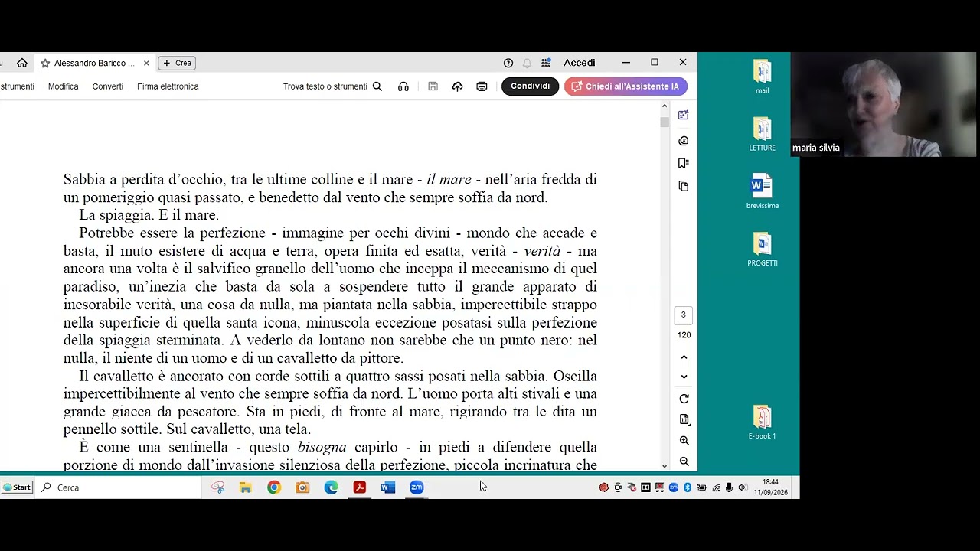Select the brevissima Word file on desktop

point(762,191)
